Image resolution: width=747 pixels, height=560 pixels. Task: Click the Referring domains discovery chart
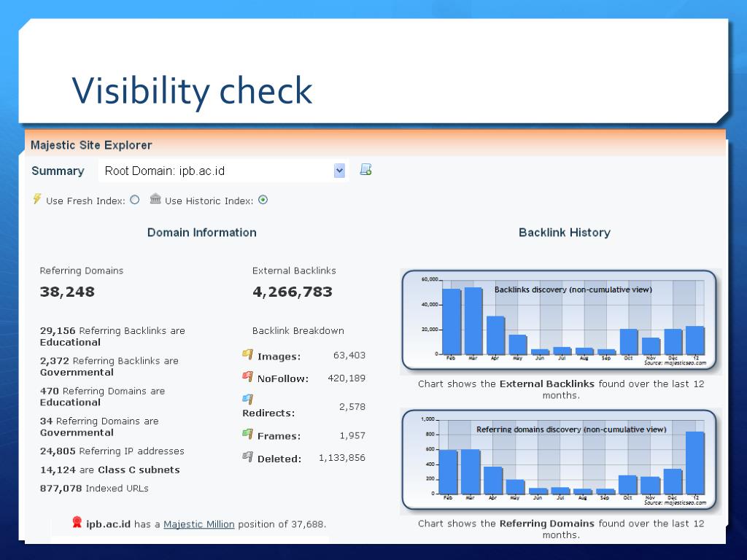(560, 460)
